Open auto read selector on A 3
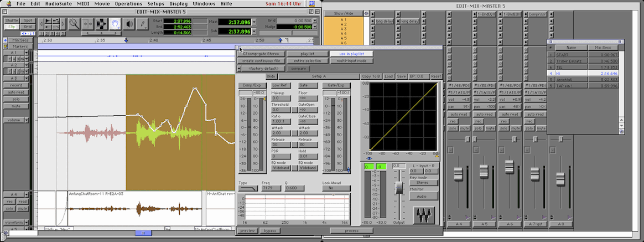The height and width of the screenshot is (242, 644). [16, 92]
